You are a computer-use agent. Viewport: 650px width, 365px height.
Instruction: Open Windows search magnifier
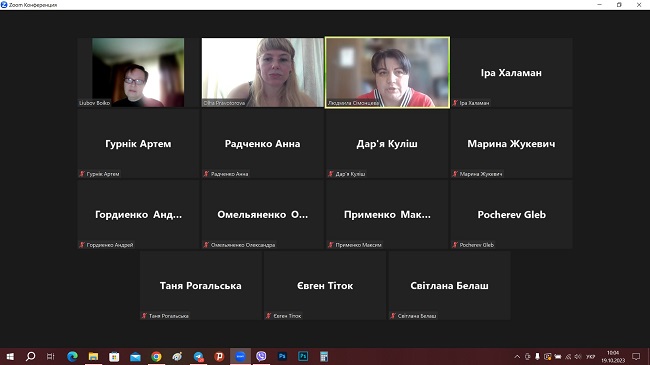click(30, 356)
